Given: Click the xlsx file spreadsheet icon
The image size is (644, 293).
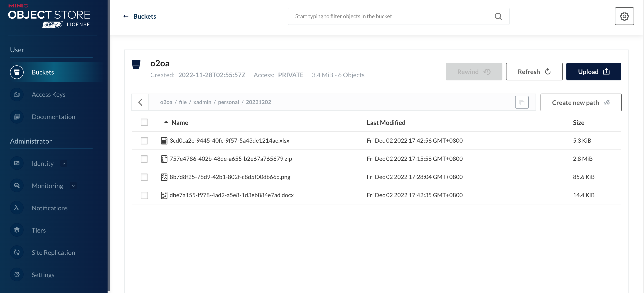Looking at the screenshot, I should 164,141.
